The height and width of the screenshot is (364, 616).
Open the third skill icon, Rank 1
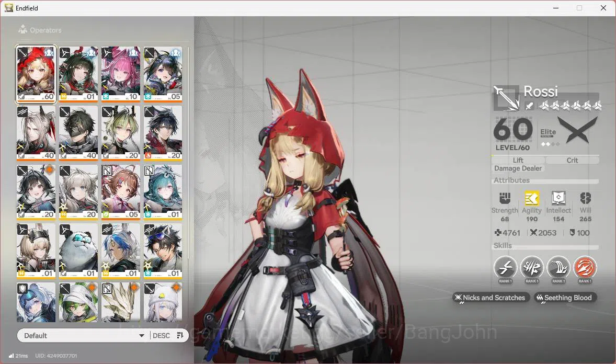point(558,268)
